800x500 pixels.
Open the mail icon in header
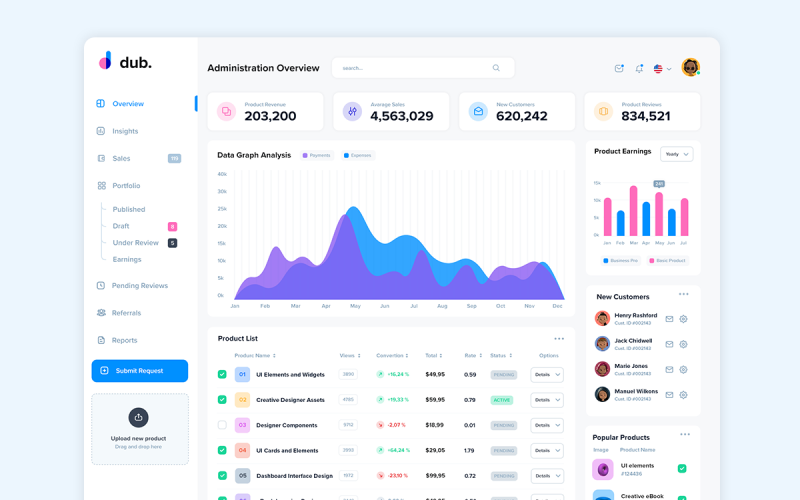619,68
